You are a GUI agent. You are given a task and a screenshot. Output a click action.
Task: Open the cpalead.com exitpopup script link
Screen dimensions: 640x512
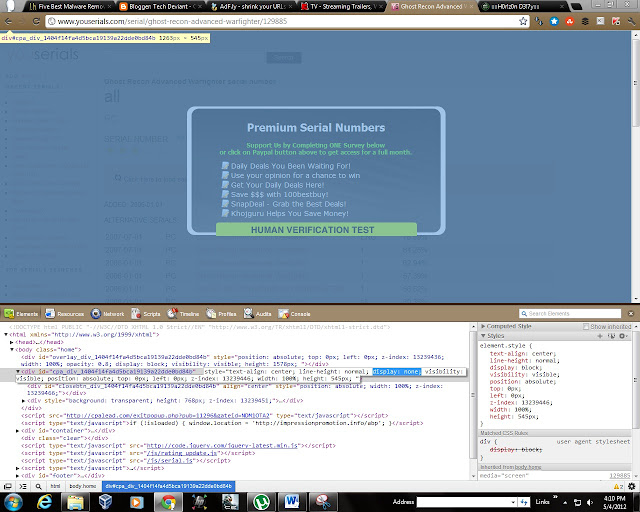coord(168,415)
